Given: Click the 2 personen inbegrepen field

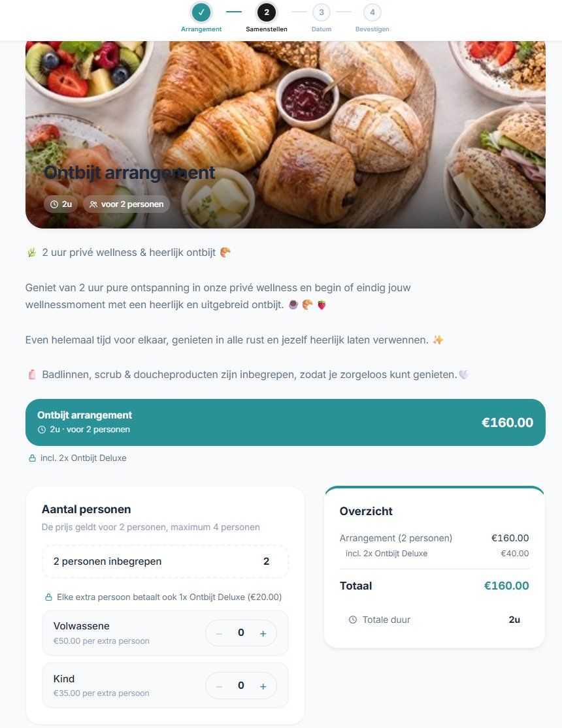Looking at the screenshot, I should (x=165, y=562).
